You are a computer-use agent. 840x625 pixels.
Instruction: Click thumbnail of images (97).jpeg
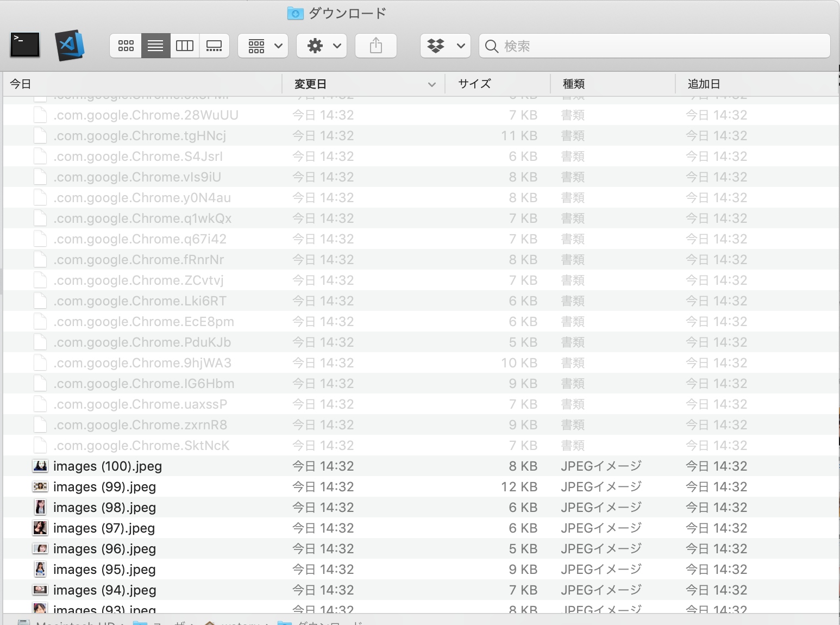[x=40, y=528]
